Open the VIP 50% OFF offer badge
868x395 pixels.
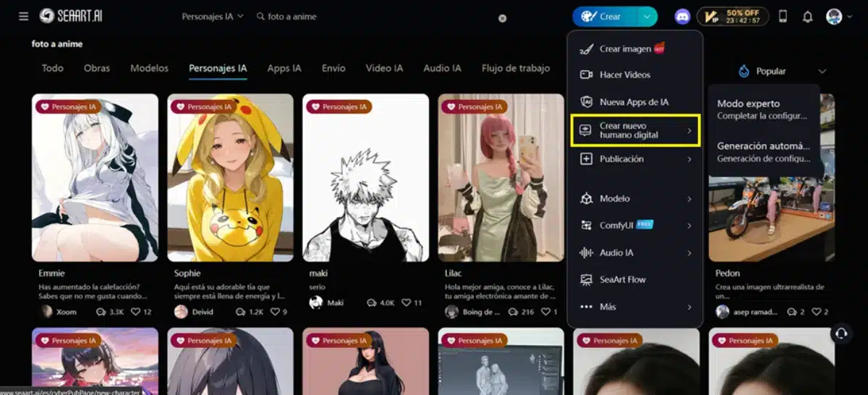pos(733,17)
